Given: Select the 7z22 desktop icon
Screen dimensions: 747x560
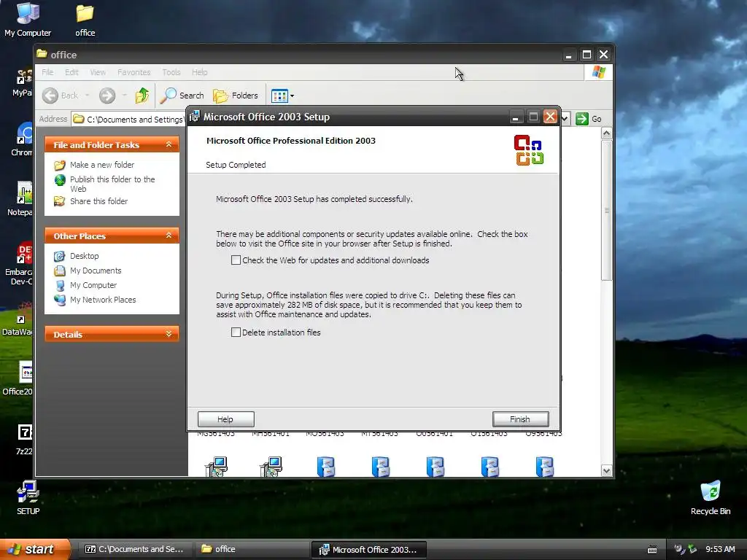Looking at the screenshot, I should pos(24,439).
